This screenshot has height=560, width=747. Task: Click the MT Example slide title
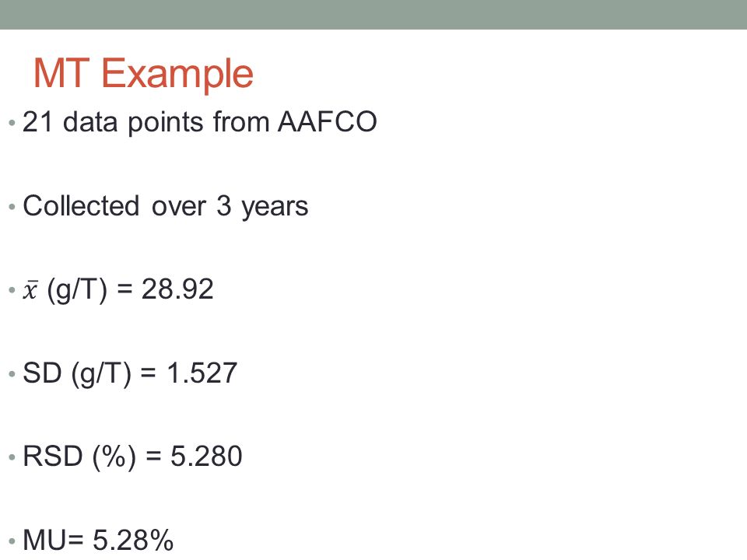point(143,73)
